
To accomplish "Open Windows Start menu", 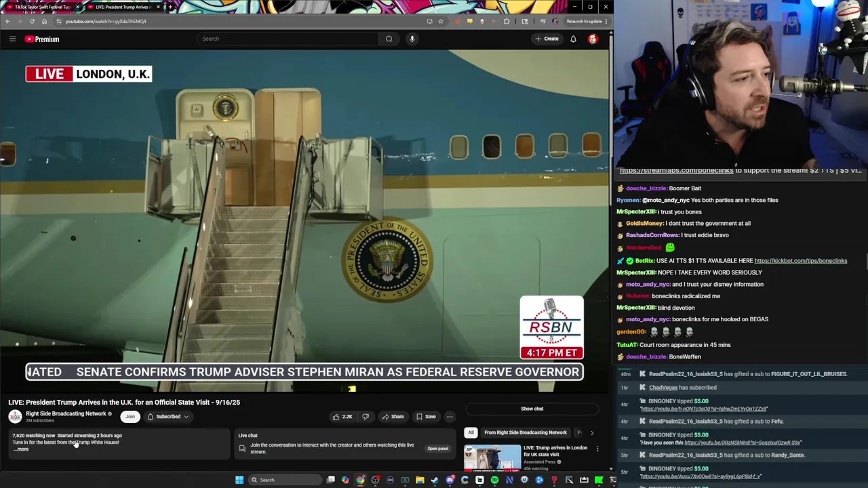I will [239, 480].
